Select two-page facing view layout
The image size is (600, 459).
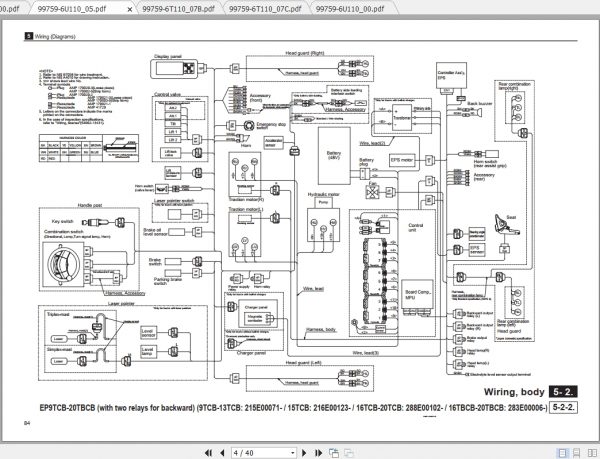pyautogui.click(x=592, y=453)
